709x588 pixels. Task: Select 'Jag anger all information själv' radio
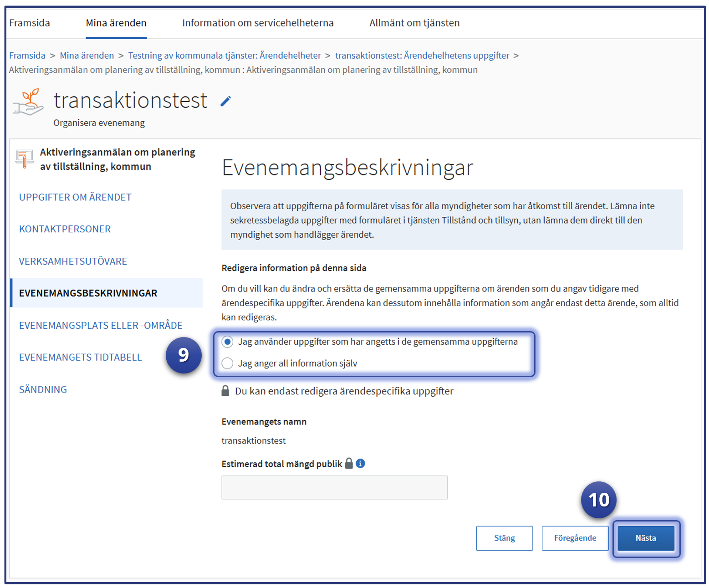pos(228,363)
